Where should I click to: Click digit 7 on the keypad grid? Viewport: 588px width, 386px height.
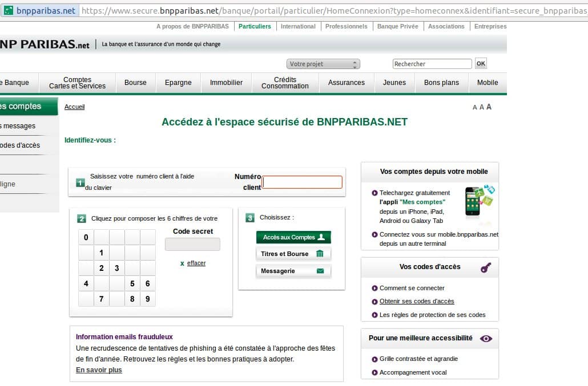(101, 299)
